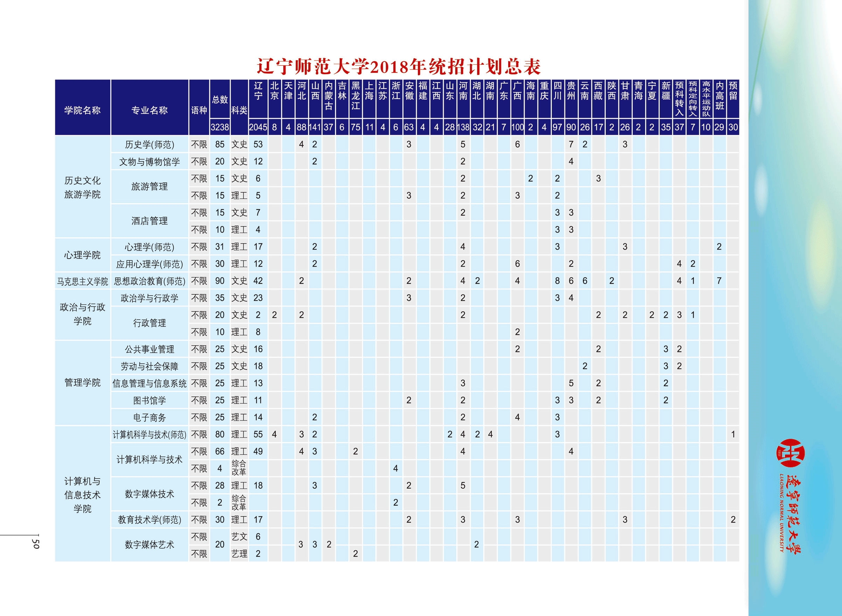Click the 图书馆学 major cell

pos(149,401)
